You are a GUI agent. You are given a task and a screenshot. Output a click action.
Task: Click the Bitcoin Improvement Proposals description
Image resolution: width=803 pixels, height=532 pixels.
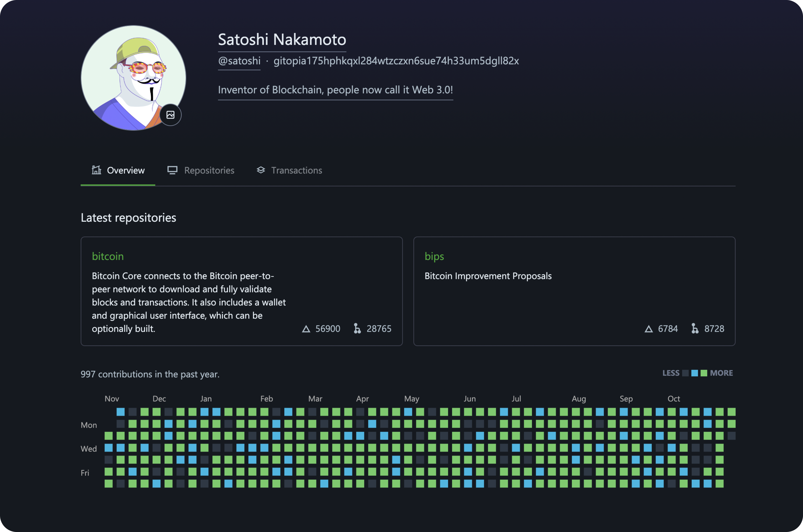(x=488, y=276)
